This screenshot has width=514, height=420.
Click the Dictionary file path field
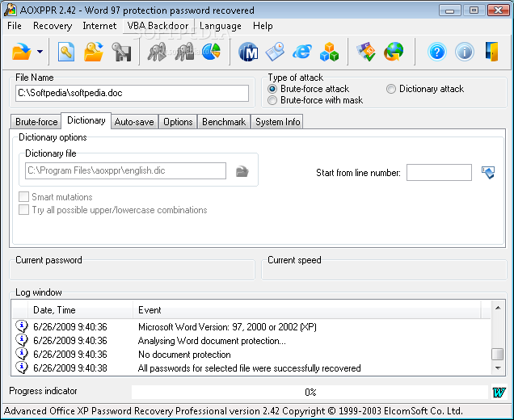click(125, 170)
